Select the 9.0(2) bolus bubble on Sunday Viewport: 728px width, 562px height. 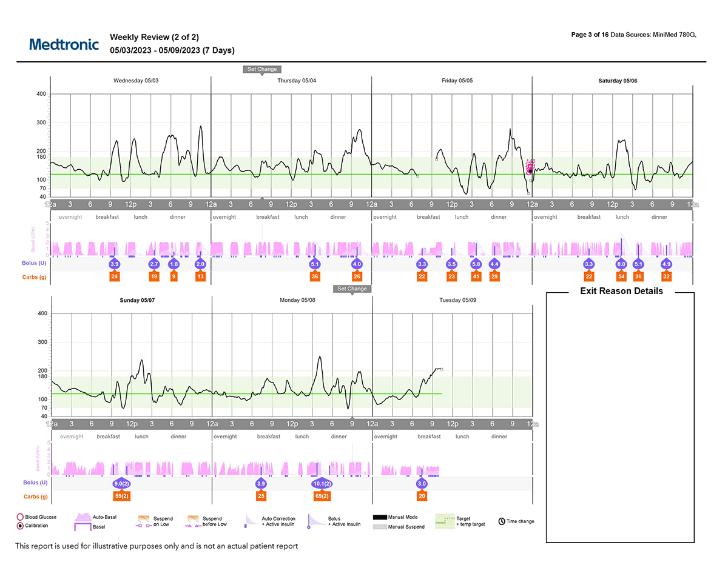[122, 484]
